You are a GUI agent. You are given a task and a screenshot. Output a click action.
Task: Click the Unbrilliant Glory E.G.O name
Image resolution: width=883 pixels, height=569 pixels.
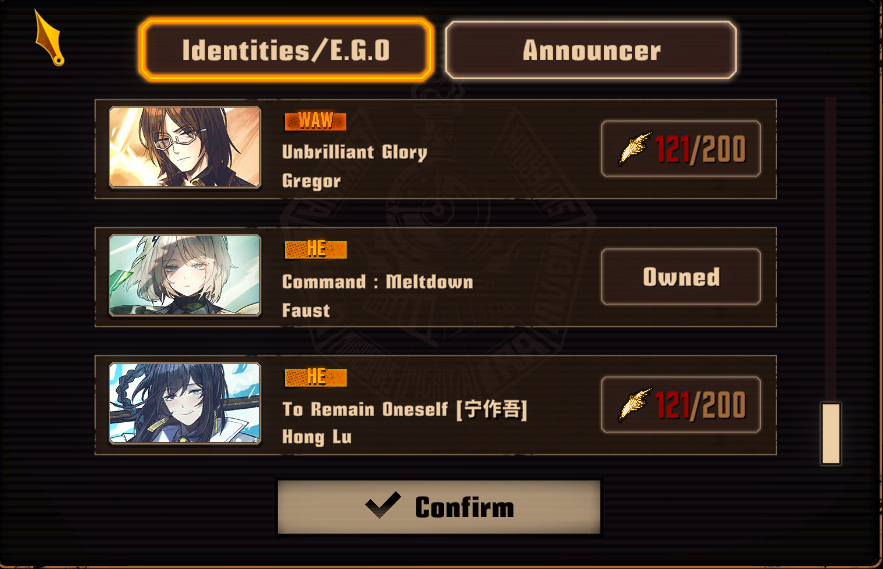click(355, 152)
